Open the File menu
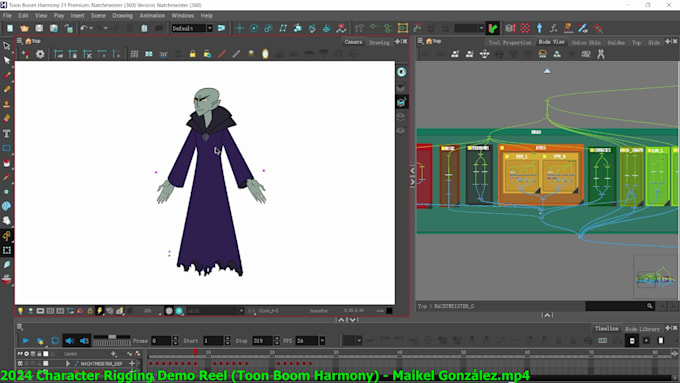680x383 pixels. [7, 16]
